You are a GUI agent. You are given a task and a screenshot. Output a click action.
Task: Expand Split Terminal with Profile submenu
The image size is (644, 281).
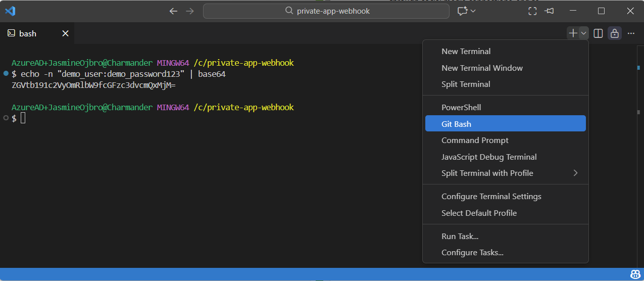point(506,173)
